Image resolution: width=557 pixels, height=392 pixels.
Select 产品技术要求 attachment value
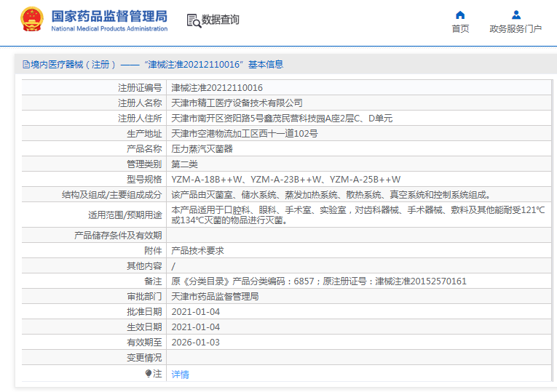click(x=197, y=250)
